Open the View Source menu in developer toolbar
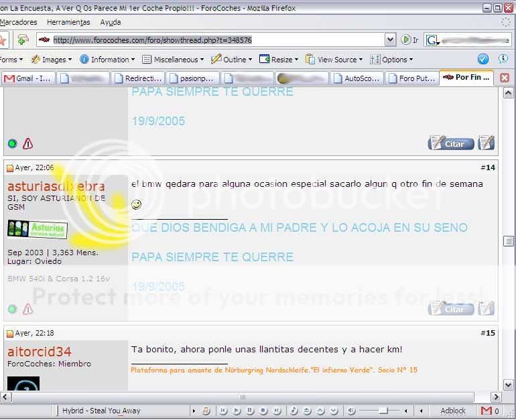Image resolution: width=516 pixels, height=420 pixels. click(x=334, y=60)
